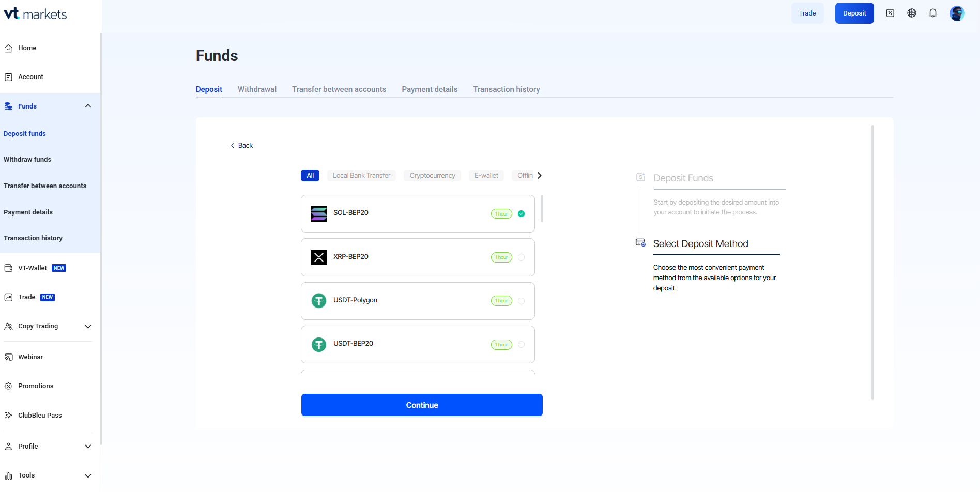Show more payment filter categories arrow
This screenshot has width=980, height=492.
tap(539, 175)
